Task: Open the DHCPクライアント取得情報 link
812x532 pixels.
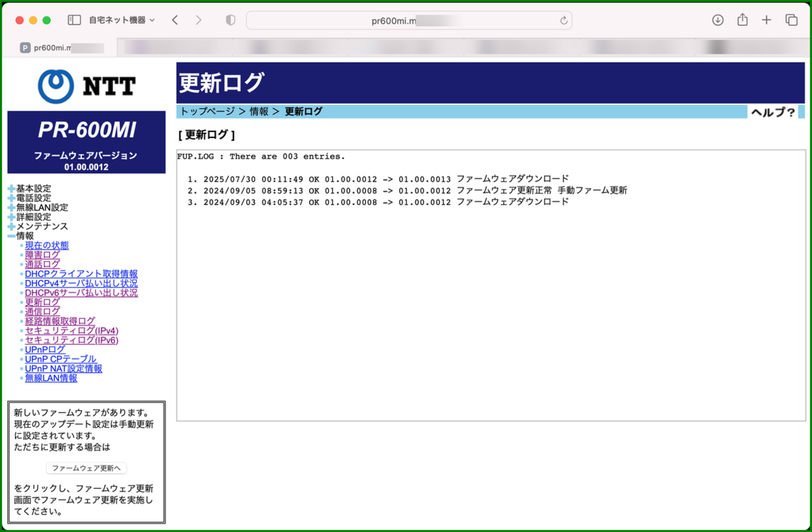Action: pyautogui.click(x=81, y=274)
